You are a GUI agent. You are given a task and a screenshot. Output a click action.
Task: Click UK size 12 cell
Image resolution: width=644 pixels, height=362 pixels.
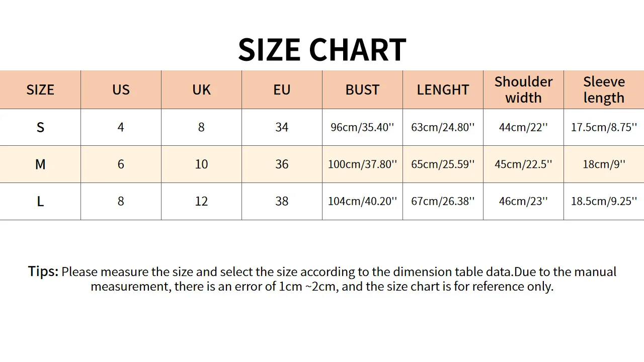pyautogui.click(x=201, y=202)
